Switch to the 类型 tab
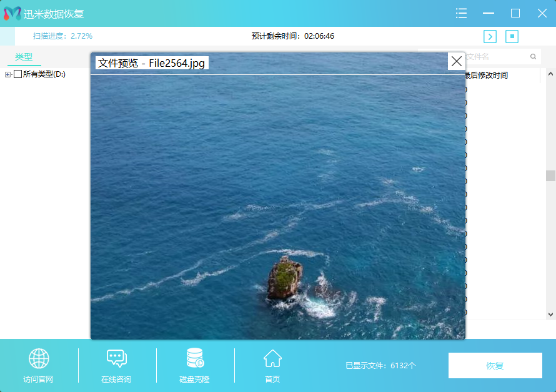Screen dimensions: 556x392 click(x=24, y=57)
